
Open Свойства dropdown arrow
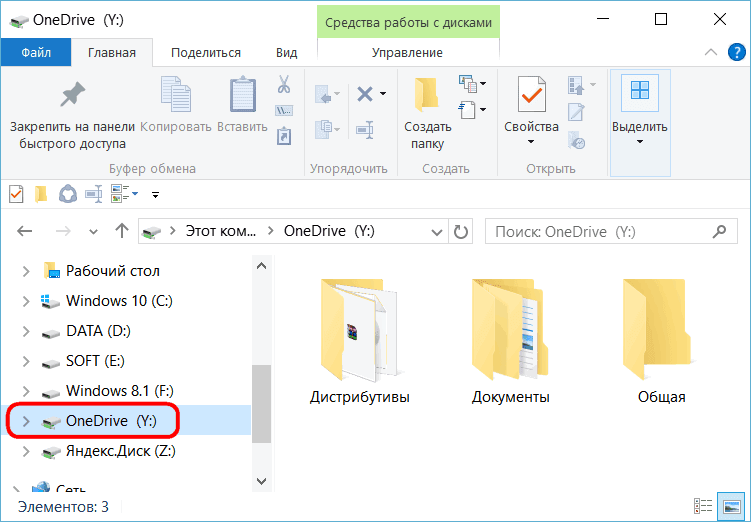(531, 142)
